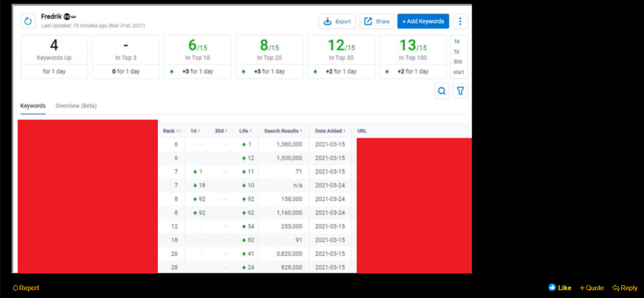Sort by the Date Added column header
Viewport: 644px width, 298px height.
coord(330,131)
